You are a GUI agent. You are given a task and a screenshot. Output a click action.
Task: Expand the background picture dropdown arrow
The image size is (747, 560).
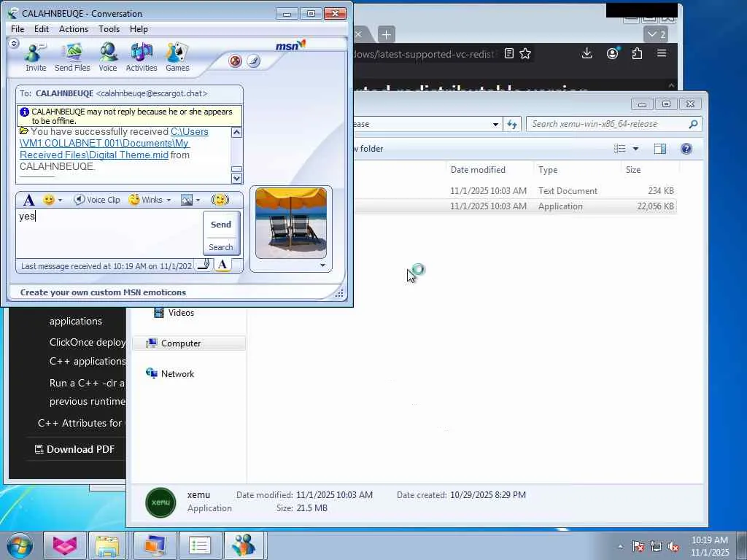tap(198, 201)
